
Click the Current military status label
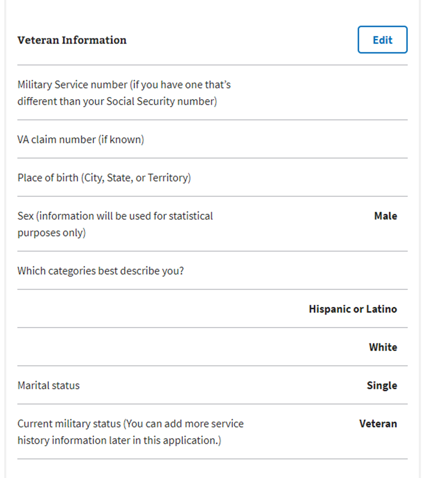[130, 432]
